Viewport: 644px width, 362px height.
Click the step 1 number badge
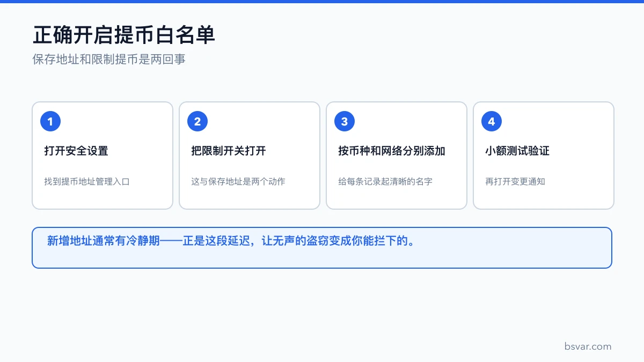[50, 122]
